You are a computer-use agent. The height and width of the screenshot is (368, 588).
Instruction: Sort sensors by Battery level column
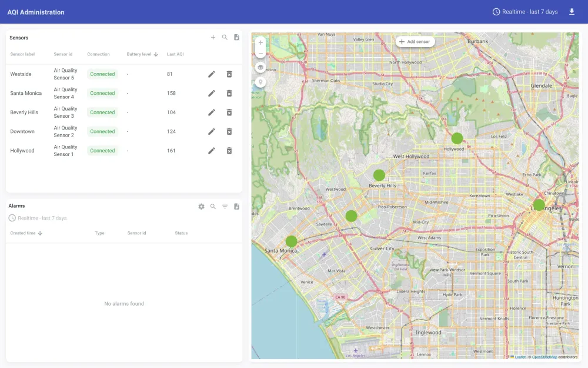coord(142,54)
